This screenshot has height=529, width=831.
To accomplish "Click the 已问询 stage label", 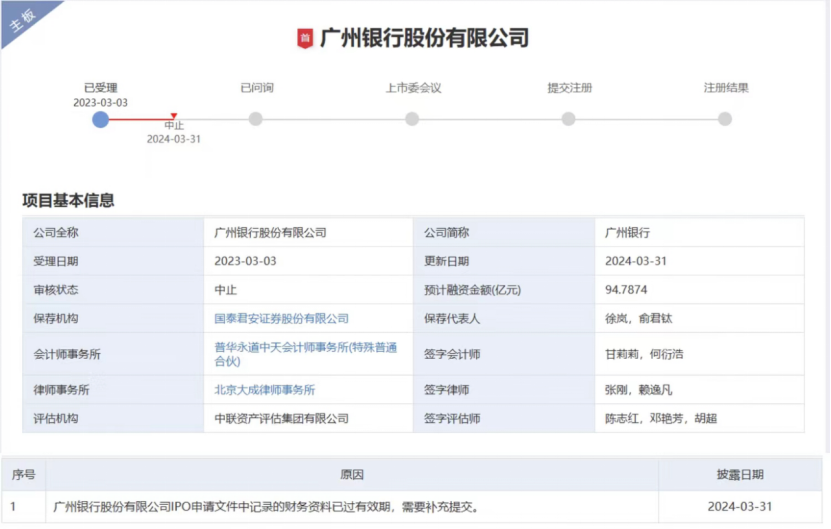I will (257, 87).
